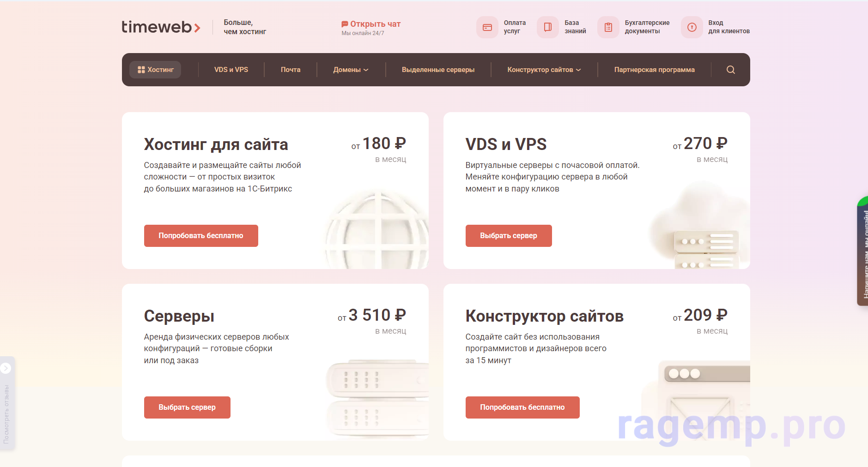Screen dimensions: 868x467
Task: Open Партнерская программа page
Action: click(x=654, y=70)
